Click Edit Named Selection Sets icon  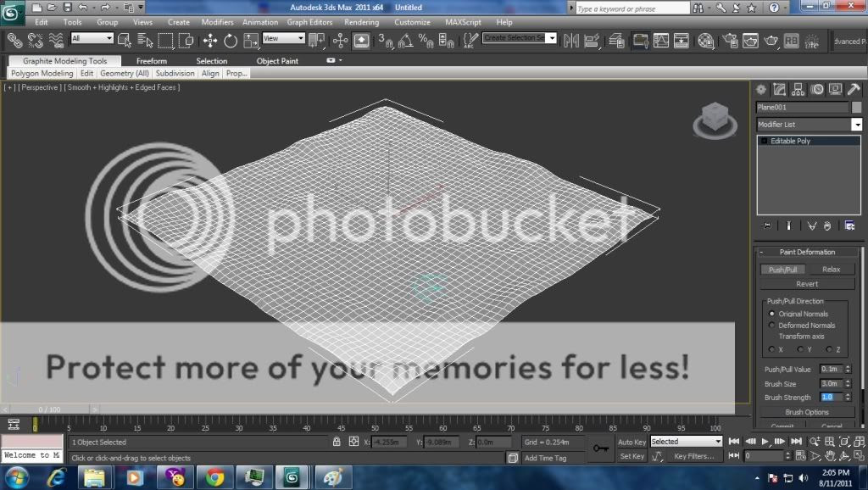(x=470, y=41)
